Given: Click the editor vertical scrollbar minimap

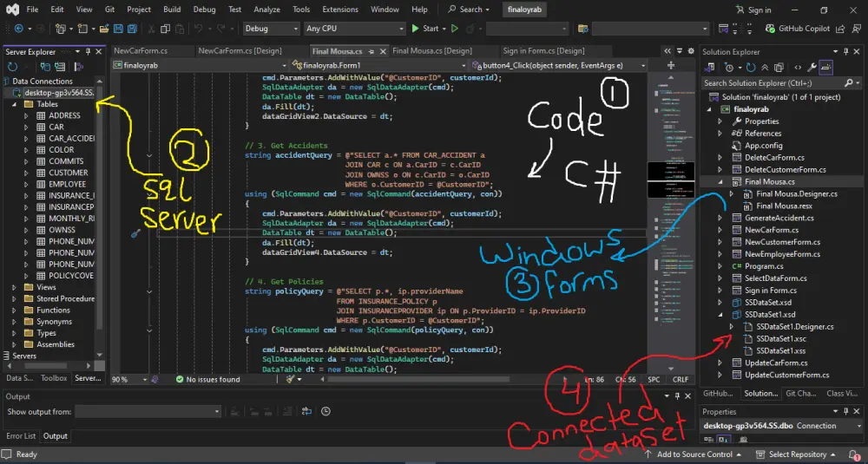Looking at the screenshot, I should point(671,221).
